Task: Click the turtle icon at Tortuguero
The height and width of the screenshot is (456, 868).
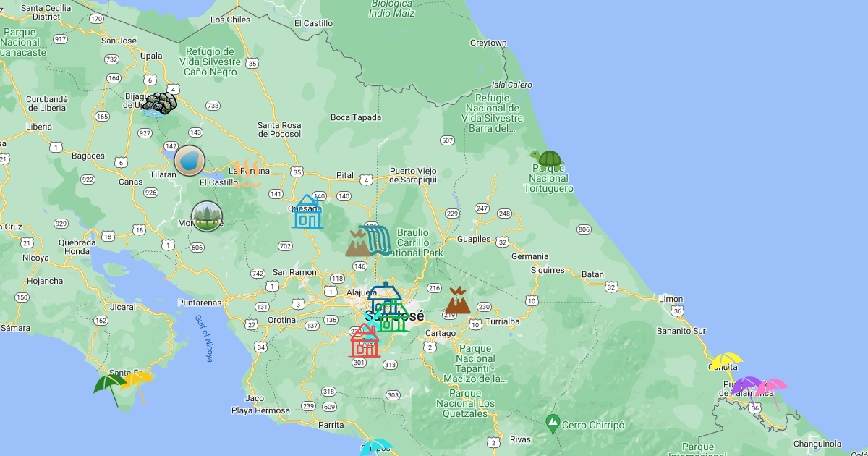Action: [548, 159]
